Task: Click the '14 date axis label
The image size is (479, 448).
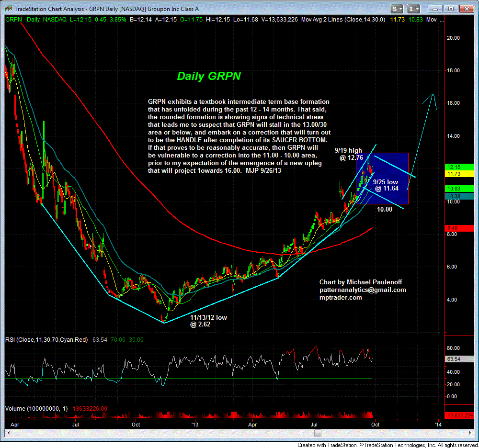Action: pos(438,425)
